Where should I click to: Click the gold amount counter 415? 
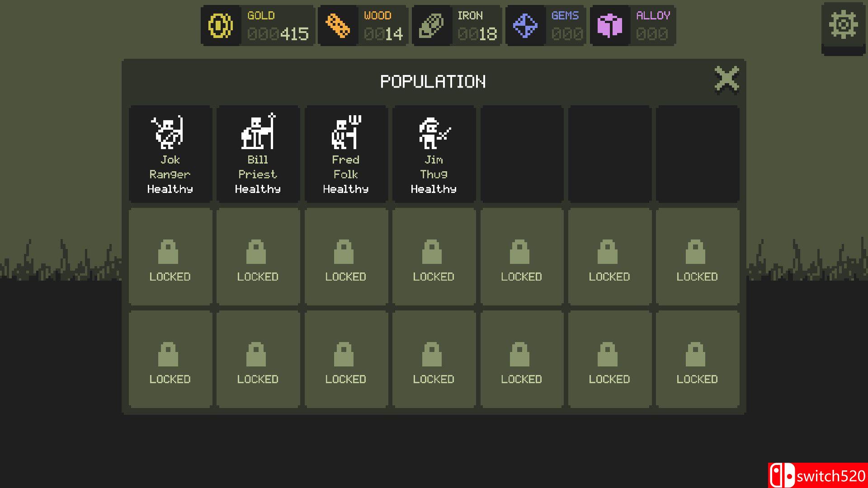coord(278,34)
